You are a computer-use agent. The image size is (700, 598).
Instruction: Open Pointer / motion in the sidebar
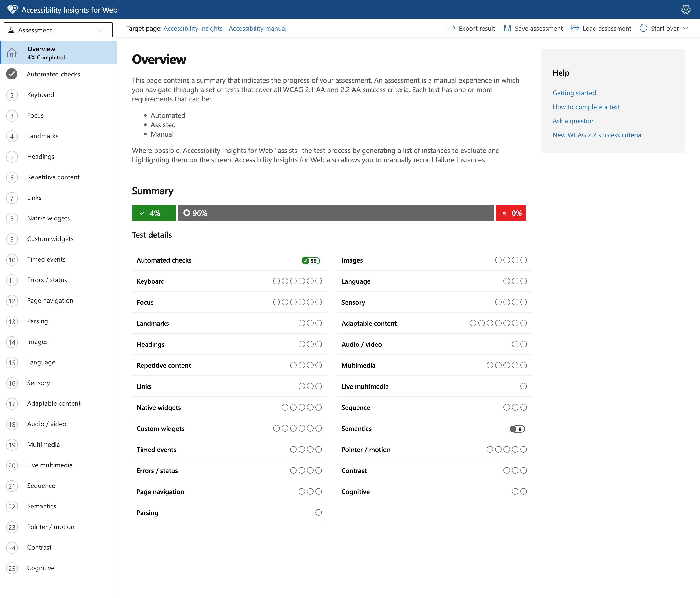pos(58,527)
